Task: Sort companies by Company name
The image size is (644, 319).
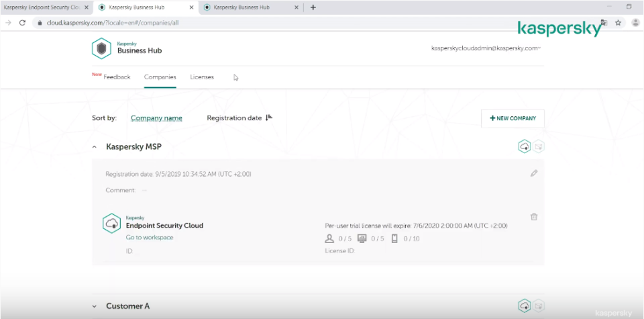Action: pos(156,118)
